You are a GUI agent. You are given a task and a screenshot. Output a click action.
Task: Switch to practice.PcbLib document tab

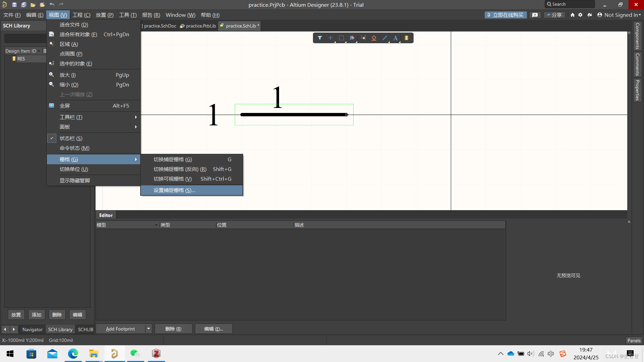point(201,26)
